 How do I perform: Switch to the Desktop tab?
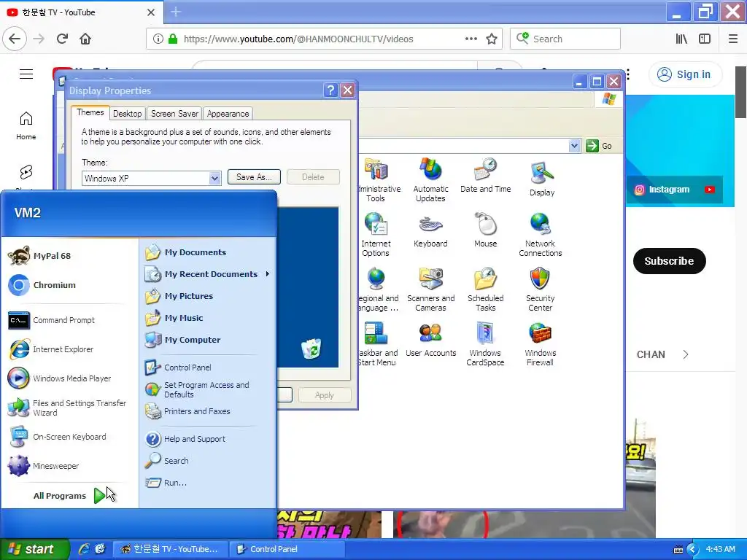pos(127,114)
